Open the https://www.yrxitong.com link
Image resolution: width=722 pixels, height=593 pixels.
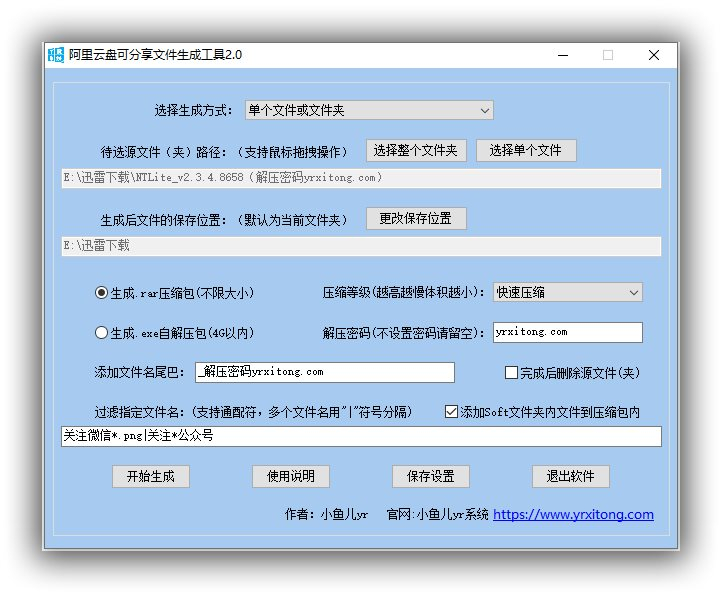point(573,514)
